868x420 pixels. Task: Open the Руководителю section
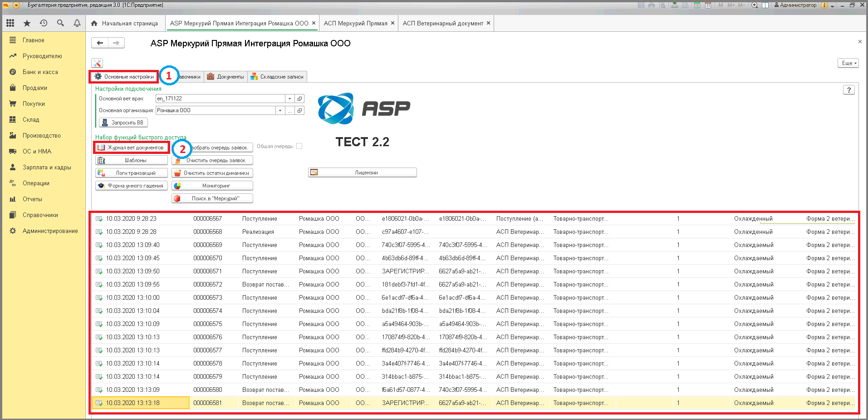(43, 56)
